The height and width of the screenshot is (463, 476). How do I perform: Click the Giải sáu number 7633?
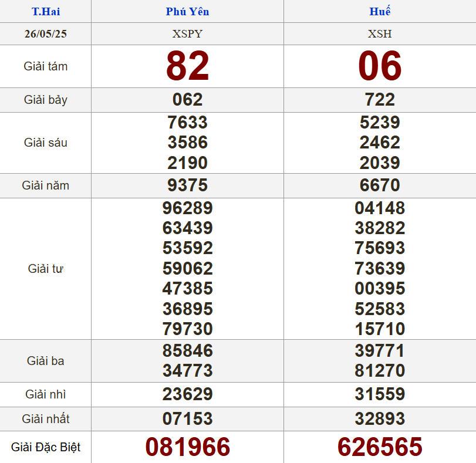(187, 123)
